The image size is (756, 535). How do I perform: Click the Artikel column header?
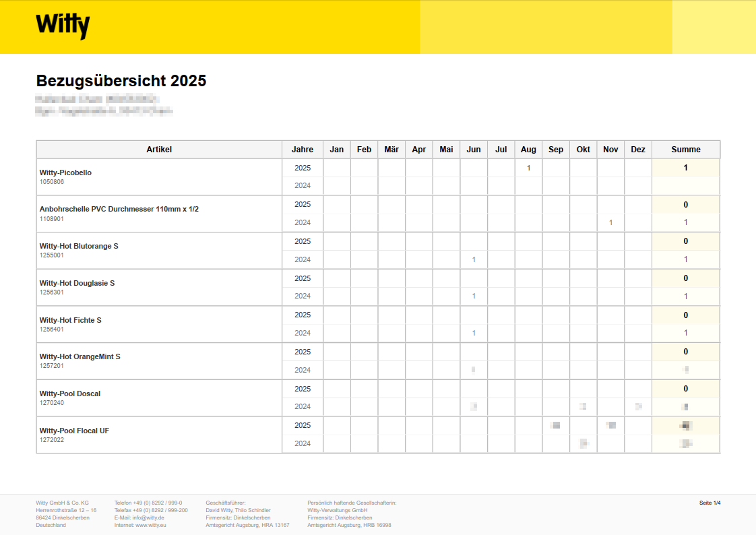[159, 150]
